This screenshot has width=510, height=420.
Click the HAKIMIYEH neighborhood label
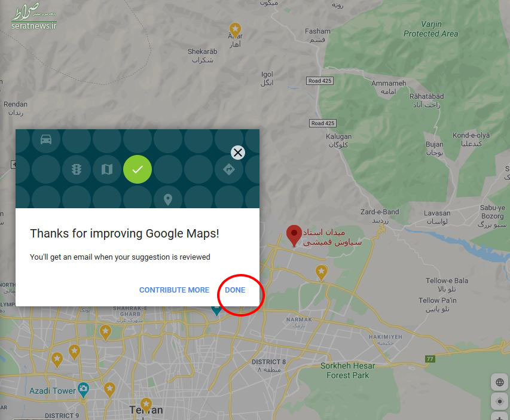tap(386, 339)
